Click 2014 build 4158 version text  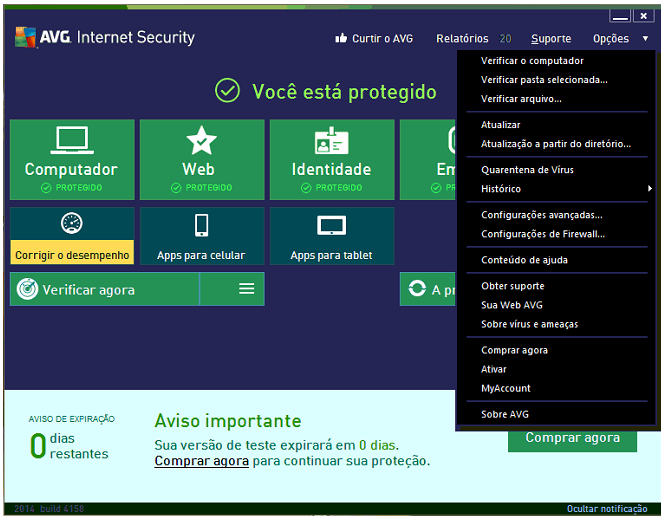coord(49,509)
